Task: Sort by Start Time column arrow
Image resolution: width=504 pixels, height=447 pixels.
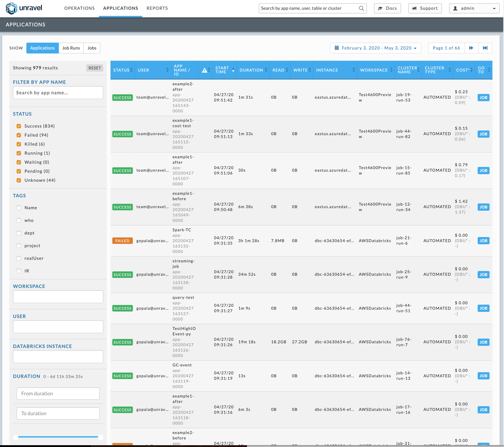Action: 233,70
